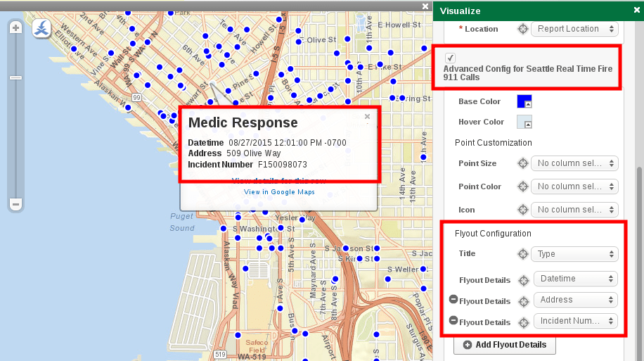The height and width of the screenshot is (361, 644).
Task: Open the Incident Num... dropdown
Action: (x=575, y=321)
